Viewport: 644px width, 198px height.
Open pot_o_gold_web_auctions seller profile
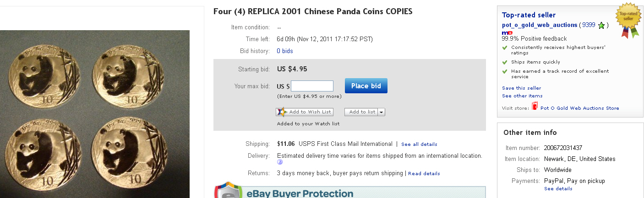(x=539, y=25)
